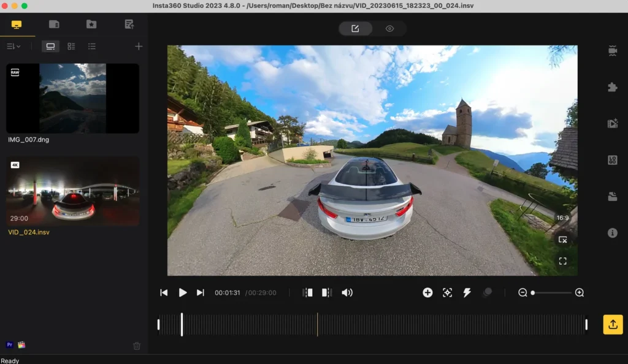Zoom in the timeline
The image size is (628, 364).
point(579,293)
